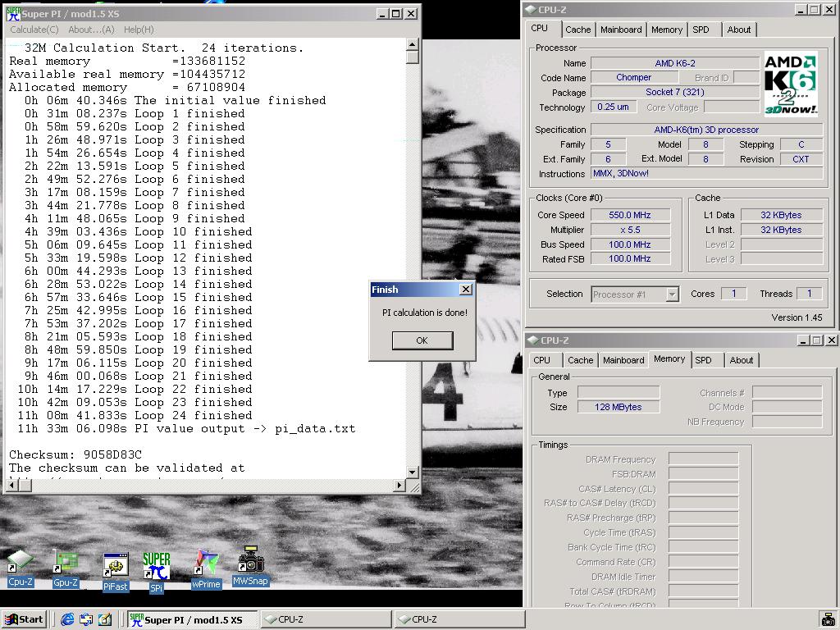The image size is (840, 630).
Task: Click the Super PI vertical scrollbar down arrow
Action: (x=412, y=472)
